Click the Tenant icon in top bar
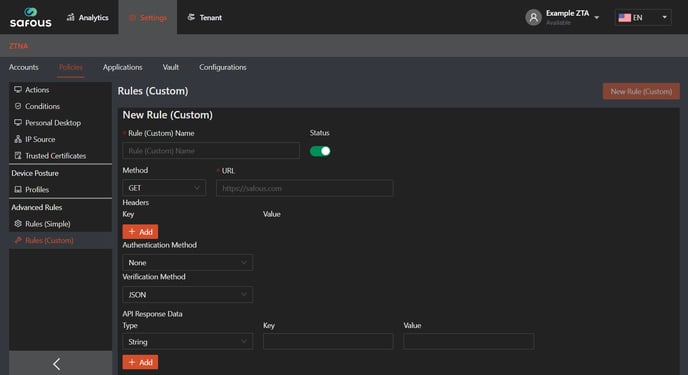Screen dimensions: 688x375 (x=191, y=17)
